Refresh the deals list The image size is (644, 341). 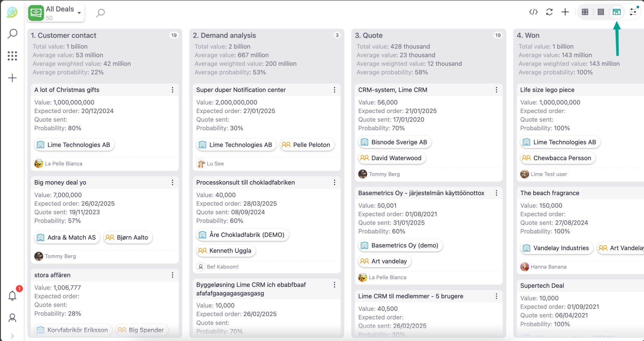(549, 12)
